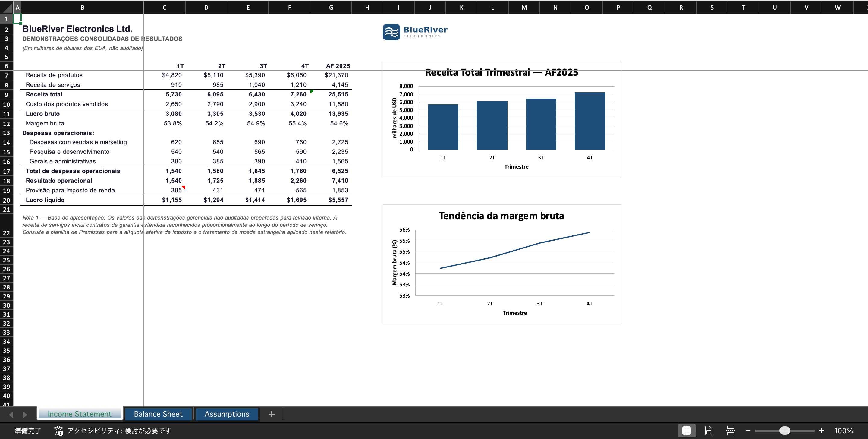
Task: Click the 1T bar in revenue chart
Action: pyautogui.click(x=443, y=127)
